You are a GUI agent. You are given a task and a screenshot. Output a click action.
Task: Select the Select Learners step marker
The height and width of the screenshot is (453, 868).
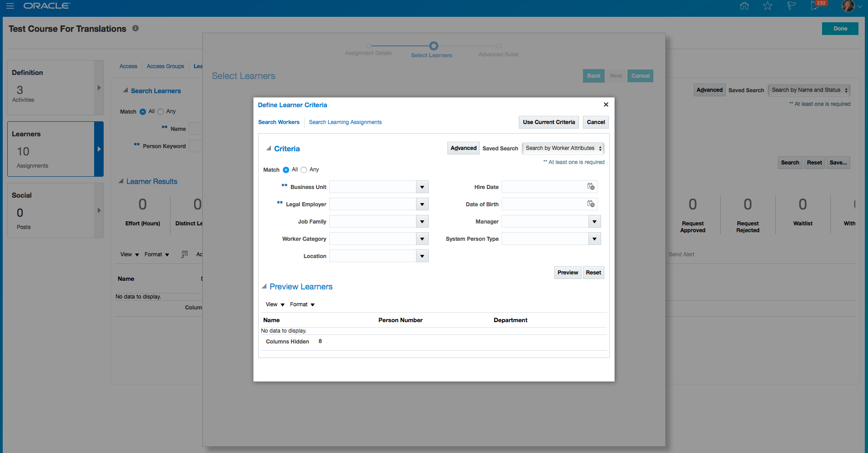pos(434,46)
